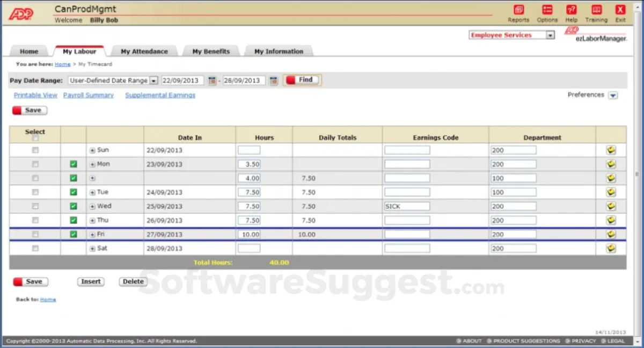Check the Select box for Monday row
644x348 pixels.
pos(35,164)
